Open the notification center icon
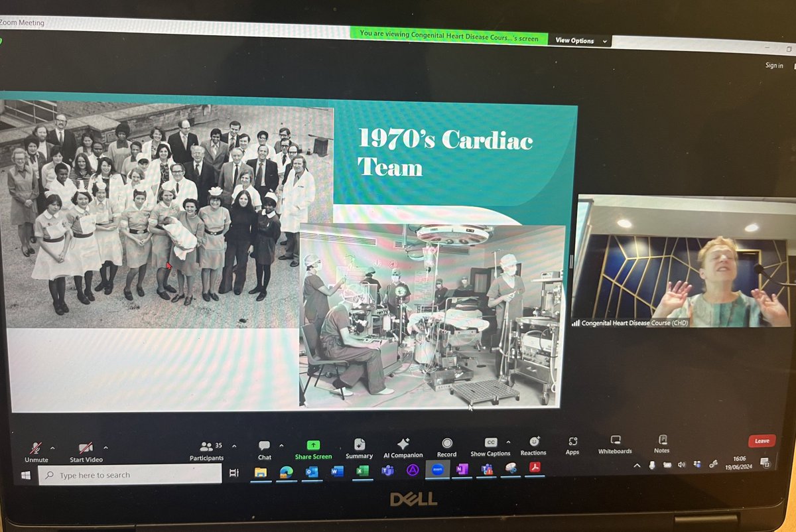Screen dimensions: 796x532 pos(765,462)
